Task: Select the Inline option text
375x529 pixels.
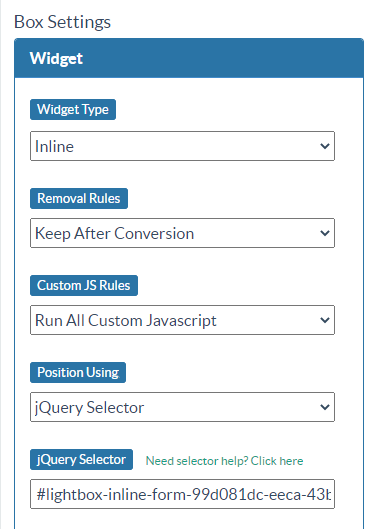Action: (54, 146)
